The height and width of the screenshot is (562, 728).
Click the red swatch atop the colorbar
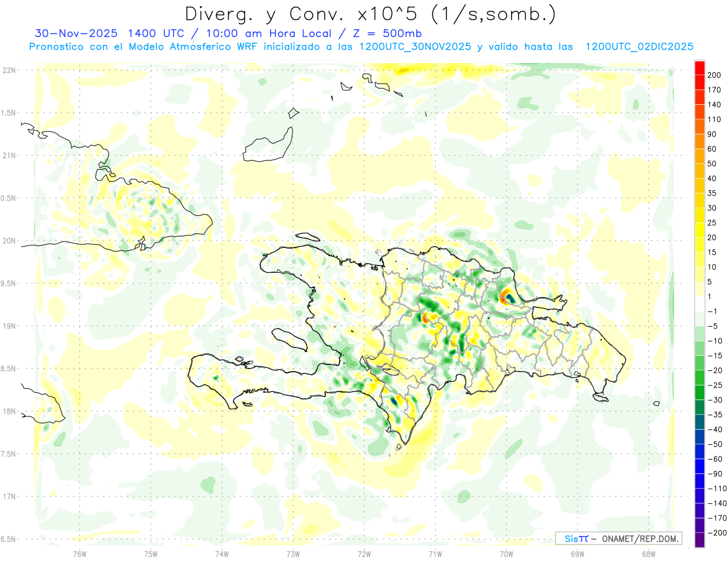pos(699,68)
